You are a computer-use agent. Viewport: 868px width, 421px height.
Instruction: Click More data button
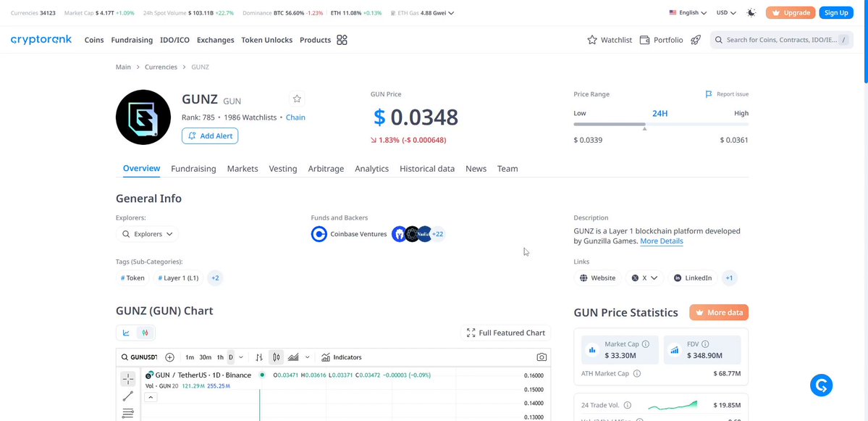point(719,312)
